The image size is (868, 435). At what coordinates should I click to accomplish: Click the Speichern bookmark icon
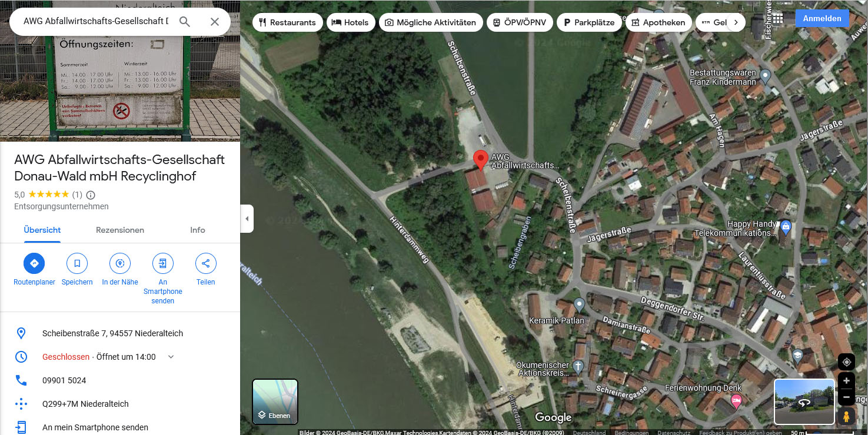77,263
